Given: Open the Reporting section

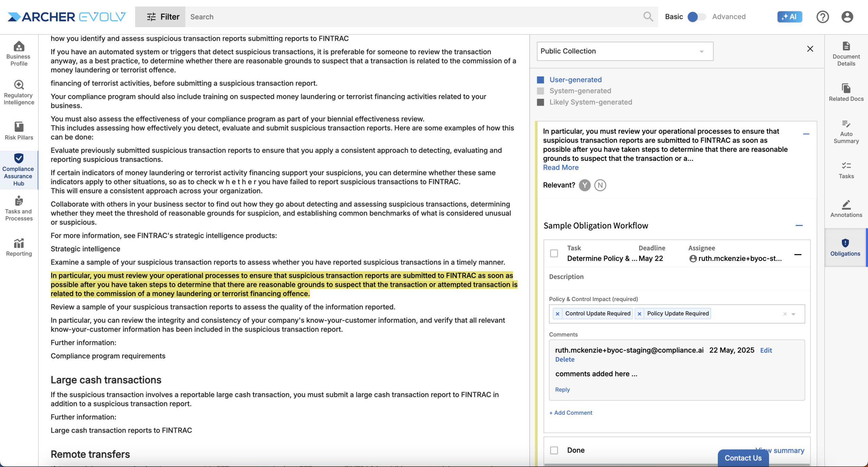Looking at the screenshot, I should pos(19,247).
